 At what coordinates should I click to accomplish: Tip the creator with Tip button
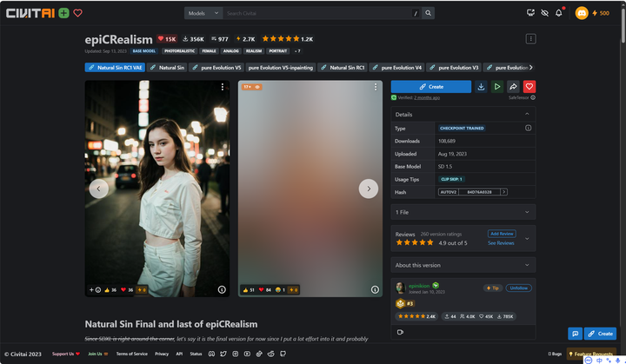click(493, 288)
